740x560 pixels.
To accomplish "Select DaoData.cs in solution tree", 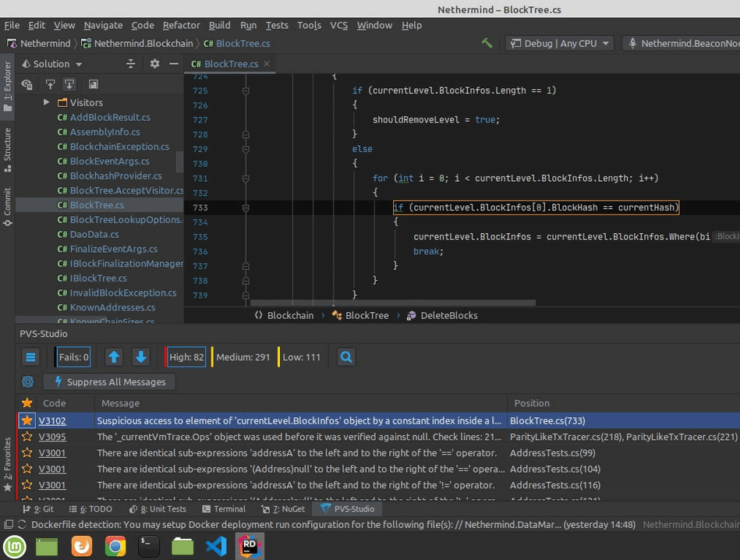I will [x=94, y=234].
